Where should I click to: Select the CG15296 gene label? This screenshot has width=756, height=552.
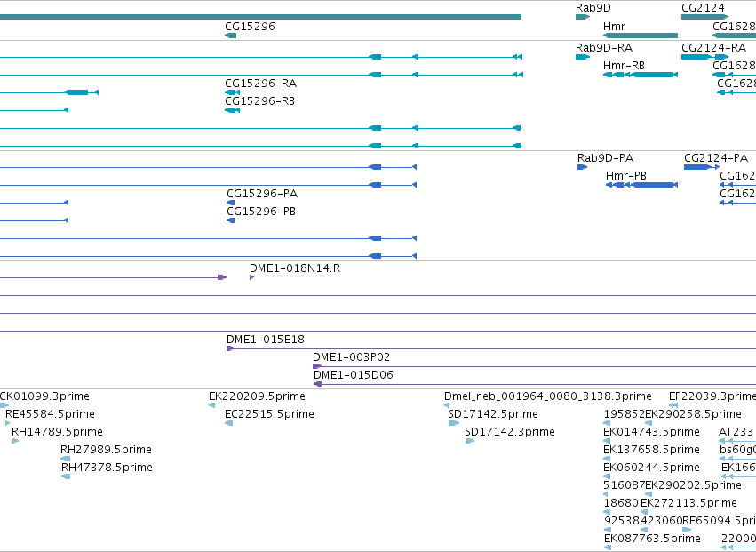click(x=250, y=26)
